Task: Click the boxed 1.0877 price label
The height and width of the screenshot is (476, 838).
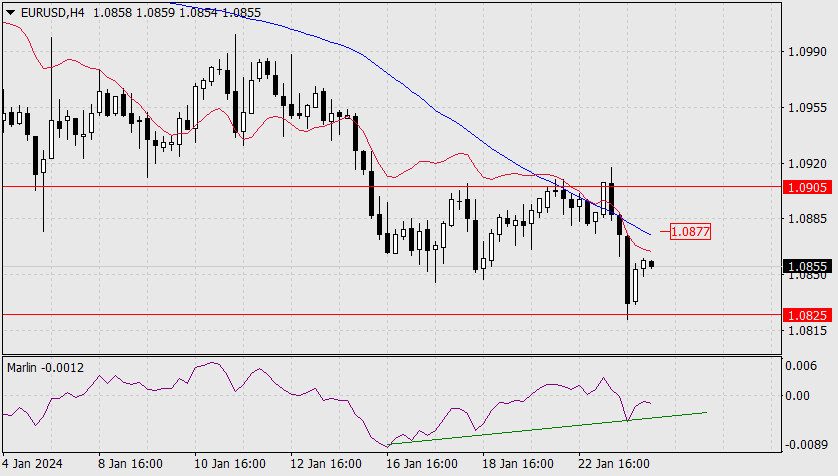Action: 690,231
